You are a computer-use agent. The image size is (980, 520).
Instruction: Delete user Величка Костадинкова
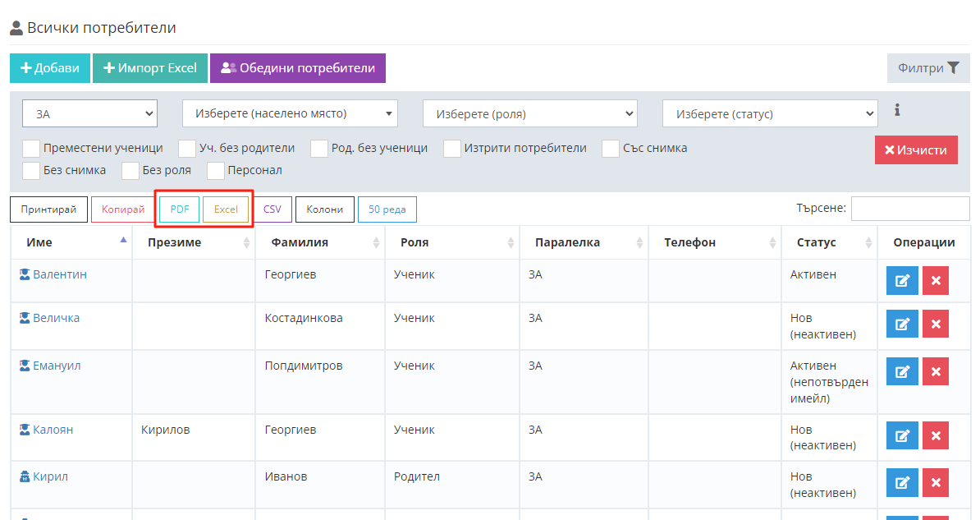(936, 324)
